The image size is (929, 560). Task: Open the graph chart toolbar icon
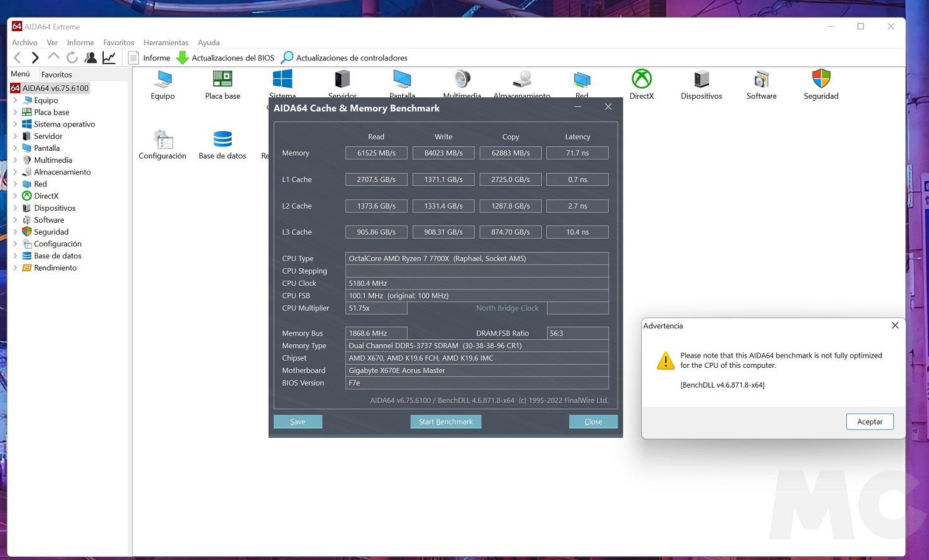click(x=109, y=58)
